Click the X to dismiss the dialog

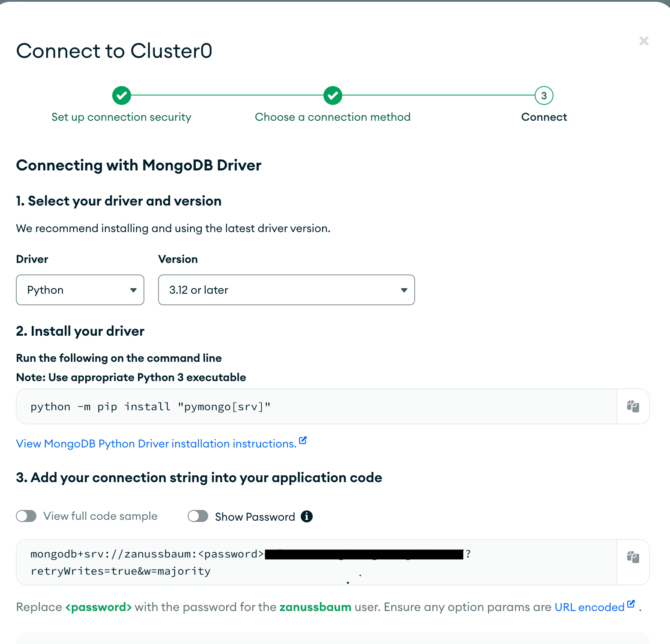644,41
